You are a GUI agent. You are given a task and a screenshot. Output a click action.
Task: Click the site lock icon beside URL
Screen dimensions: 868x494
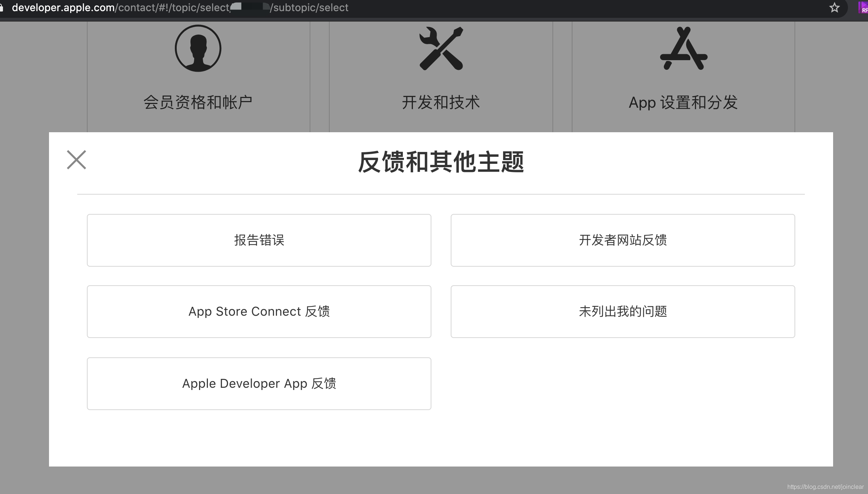pyautogui.click(x=2, y=8)
